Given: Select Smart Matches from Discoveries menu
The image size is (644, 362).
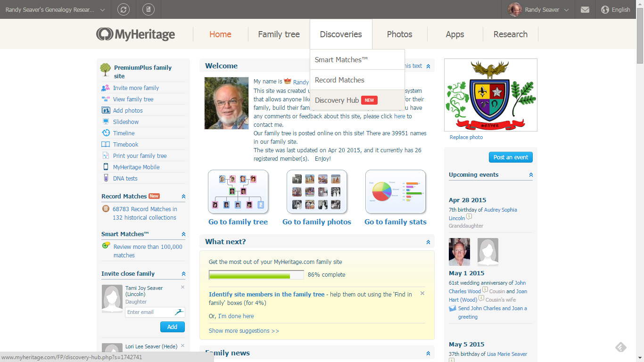Looking at the screenshot, I should [x=357, y=60].
